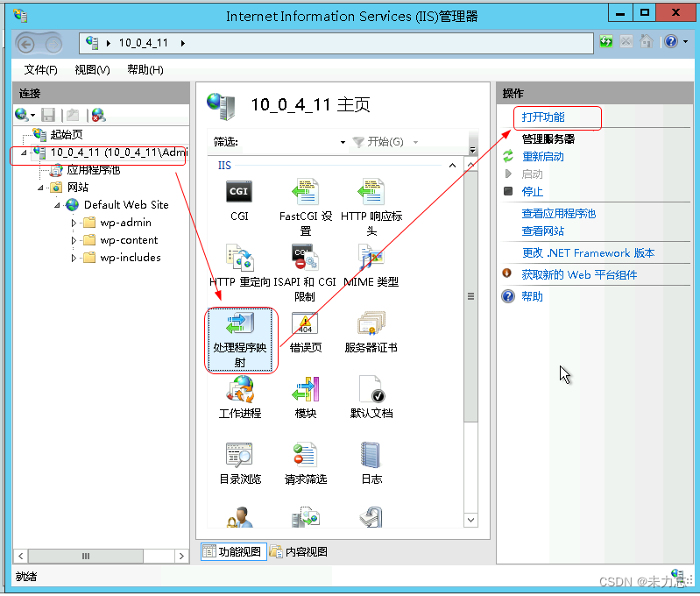
Task: Click the feature list scroll down arrow
Action: (470, 520)
